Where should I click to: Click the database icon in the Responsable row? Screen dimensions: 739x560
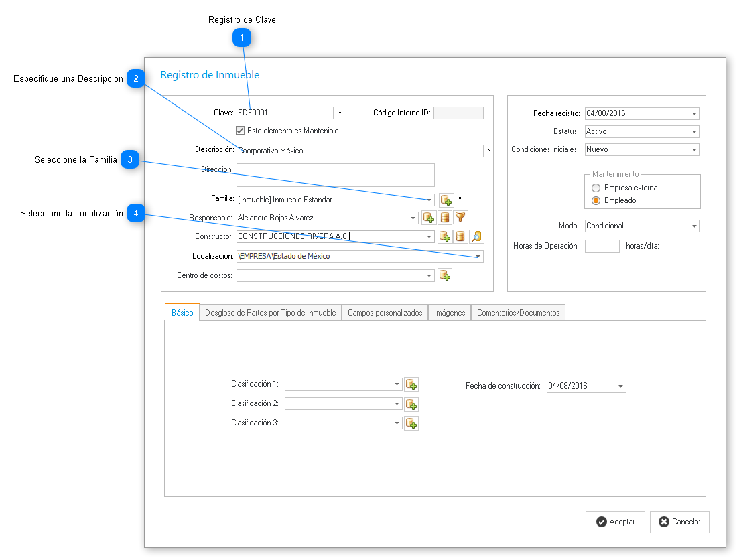(x=444, y=217)
